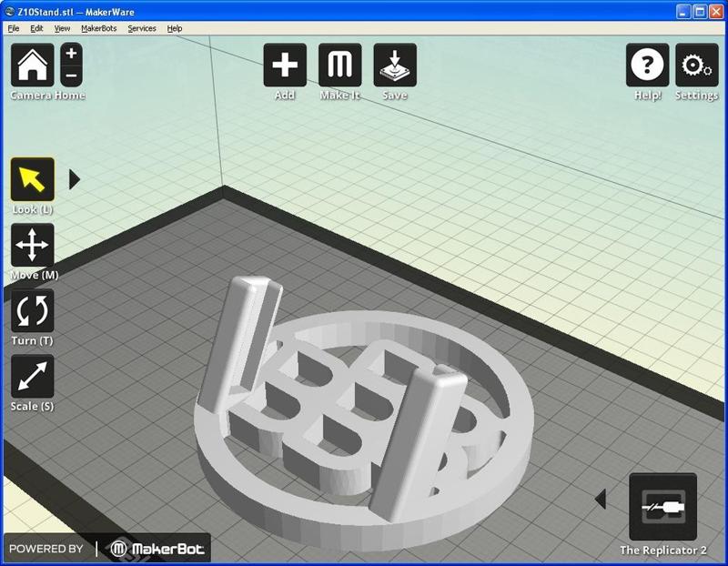Click the Save icon
The image size is (728, 566).
pyautogui.click(x=395, y=65)
